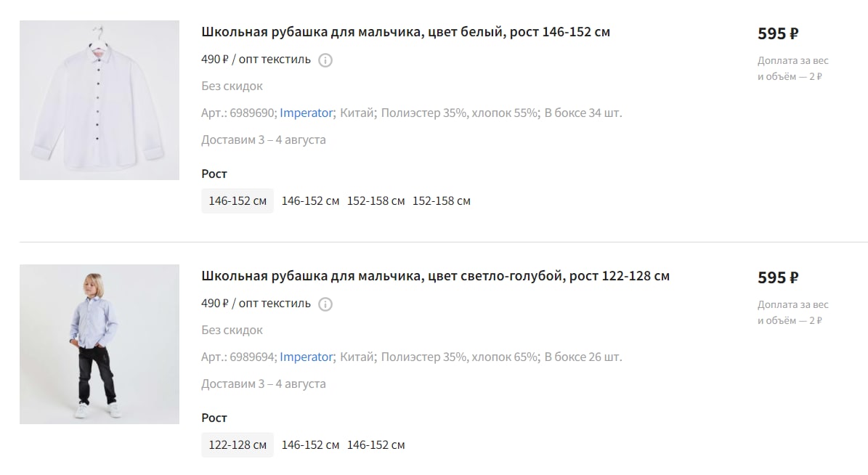Select the highlighted 146-152 см size chip
868x475 pixels.
coord(238,201)
